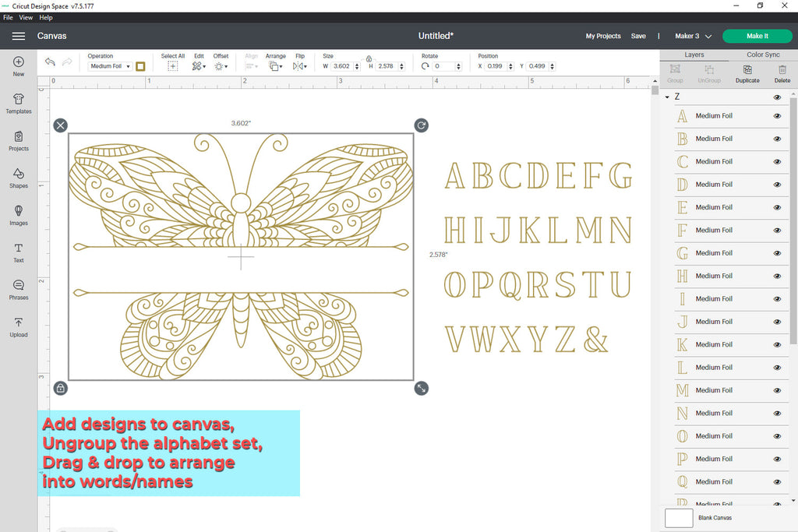Click the resize handle on butterfly selection
The height and width of the screenshot is (532, 798).
pyautogui.click(x=422, y=389)
